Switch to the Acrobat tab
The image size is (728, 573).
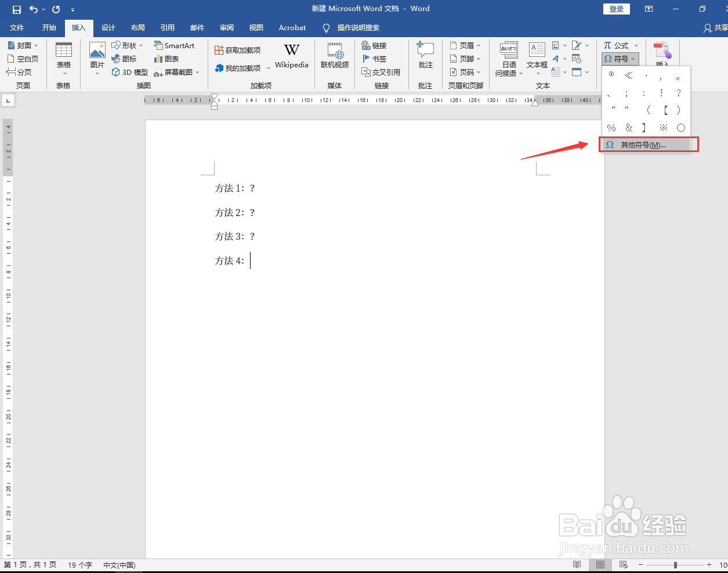[292, 27]
